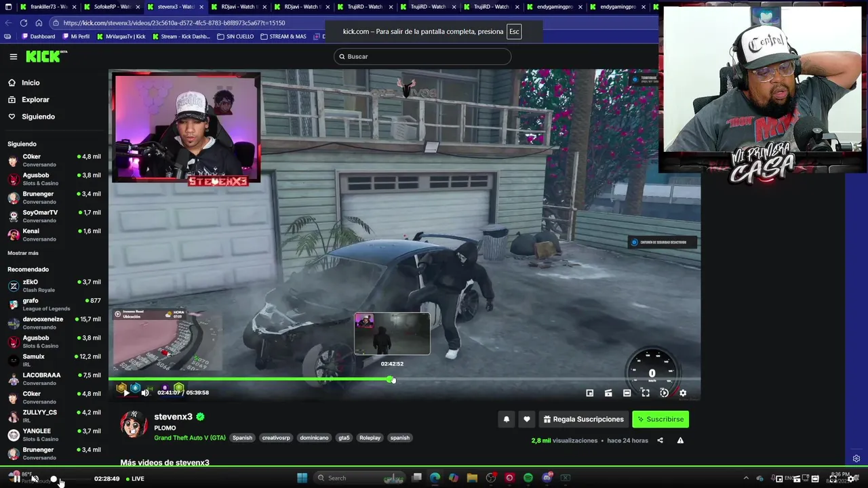Expand SIN CUELLO bookmark folder

pos(235,37)
